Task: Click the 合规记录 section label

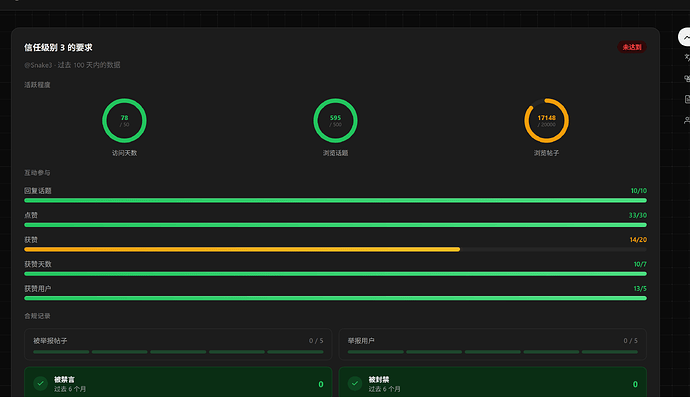Action: (37, 316)
